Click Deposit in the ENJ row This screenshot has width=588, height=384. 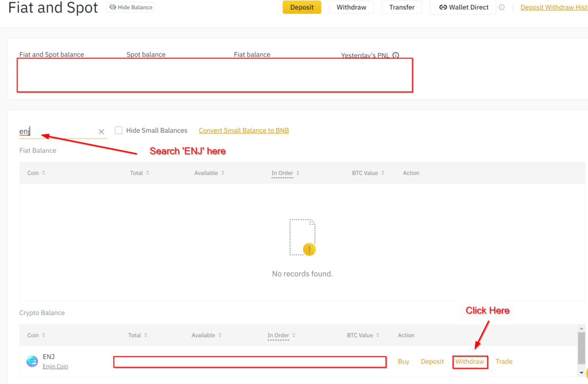(x=432, y=362)
